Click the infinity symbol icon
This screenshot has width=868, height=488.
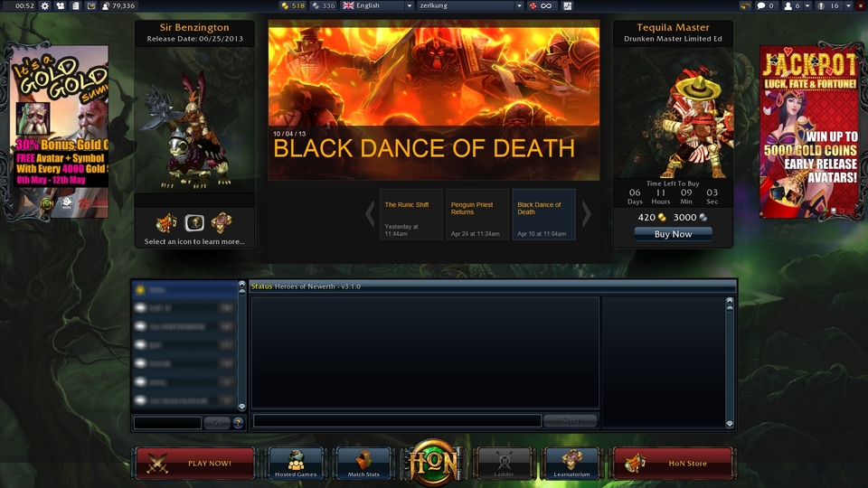[546, 5]
